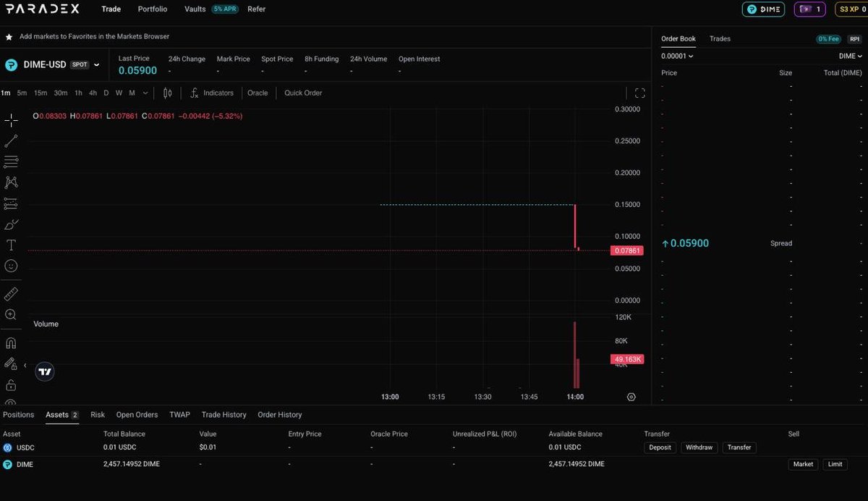Screen dimensions: 868x501
Task: Open the Indicators dialog
Action: click(x=212, y=93)
